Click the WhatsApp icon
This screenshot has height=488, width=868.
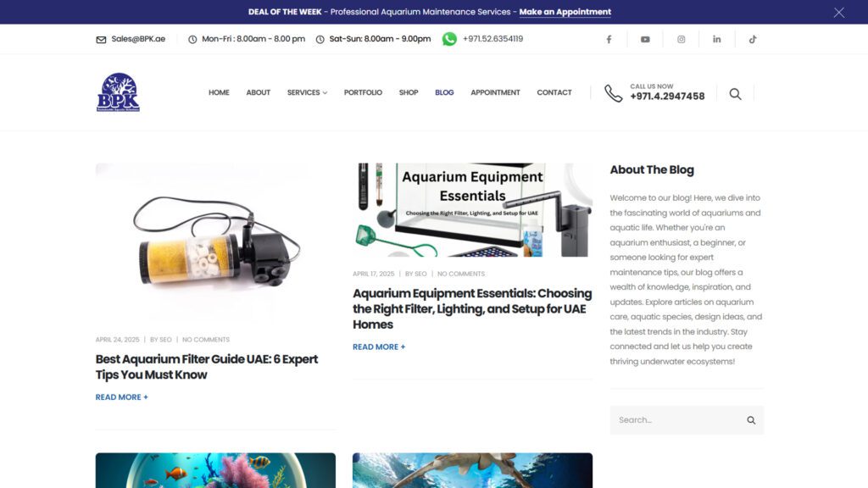(449, 39)
